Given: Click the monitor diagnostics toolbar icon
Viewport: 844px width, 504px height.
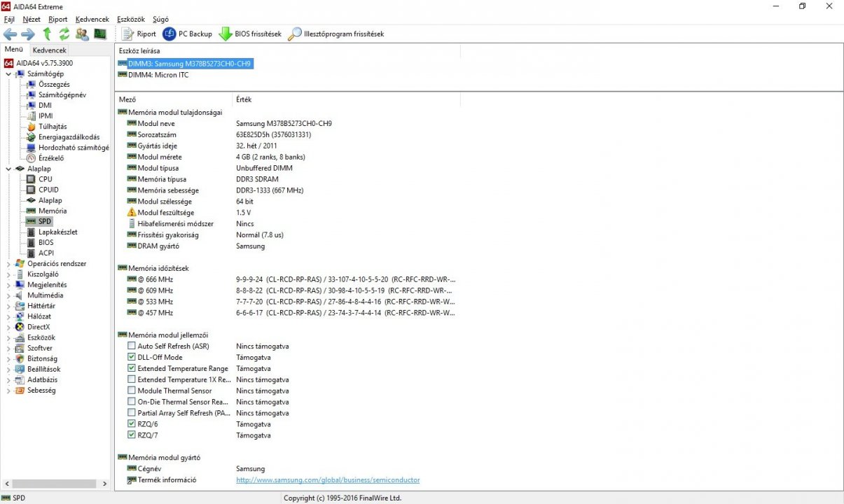Looking at the screenshot, I should [100, 34].
